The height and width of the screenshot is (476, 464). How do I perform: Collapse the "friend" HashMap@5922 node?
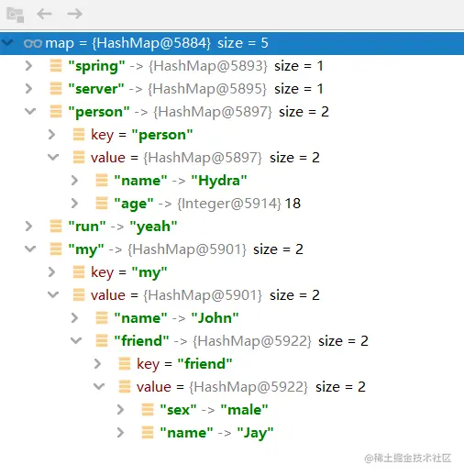[x=76, y=340]
